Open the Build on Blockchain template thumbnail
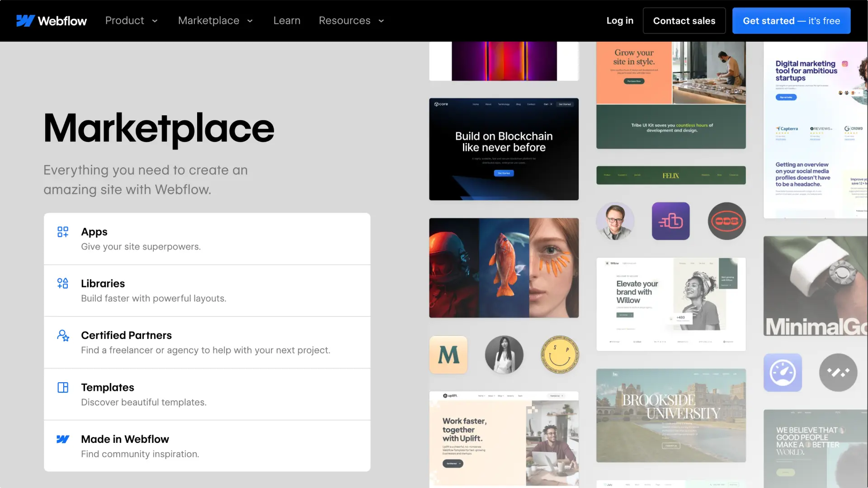The image size is (868, 488). tap(504, 149)
